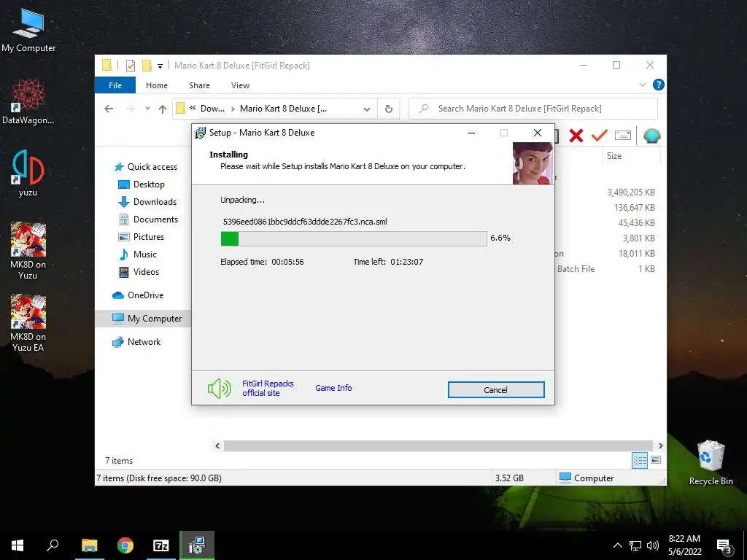
Task: Click the Search Mario Kart 8 Deluxe field
Action: click(x=533, y=109)
